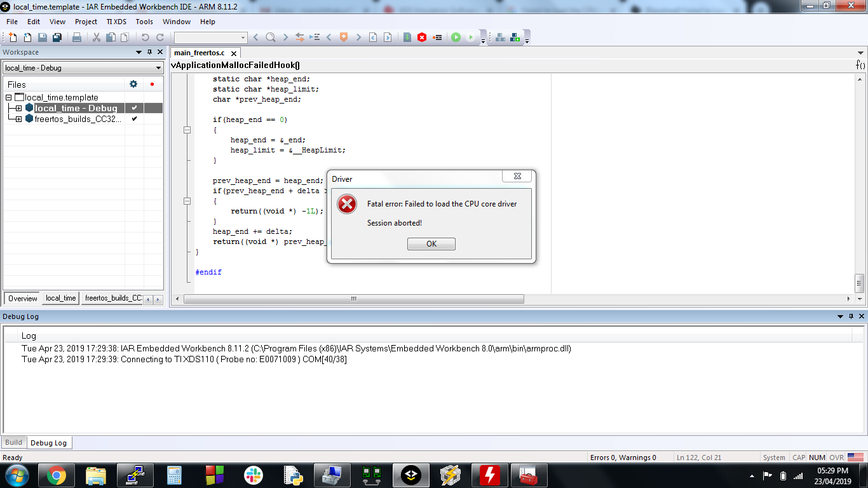Viewport: 868px width, 488px height.
Task: Expand the local_time - Debug tree node
Action: point(18,108)
